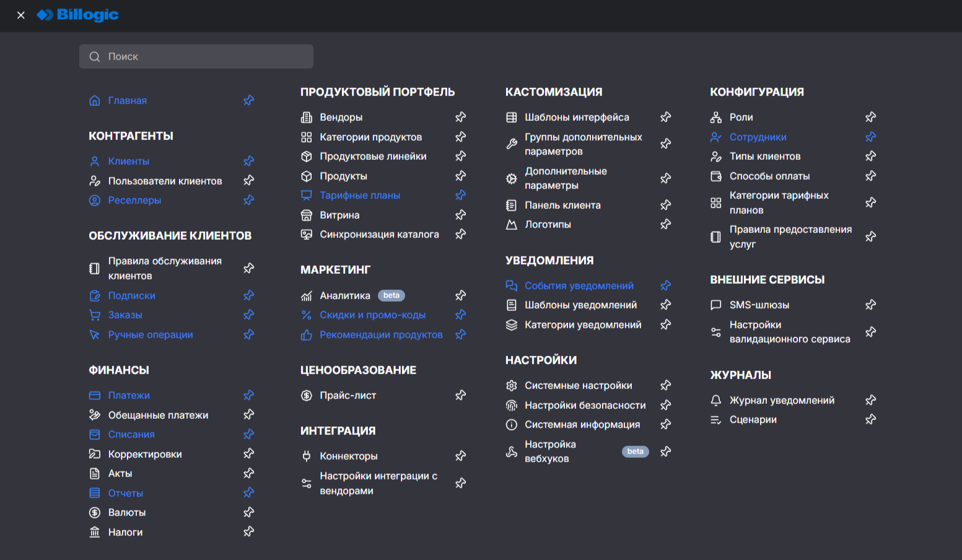Click the percent icon beside Скидки и промо-коды

click(x=306, y=315)
